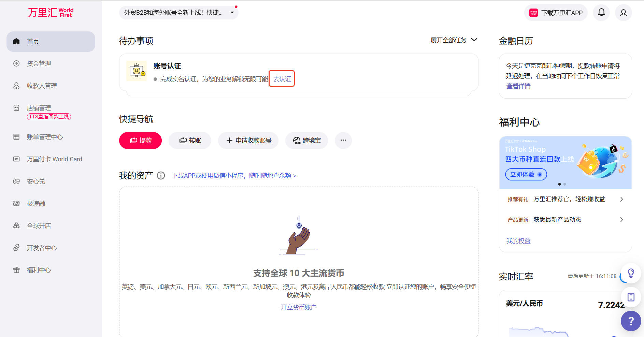Click the download APP or mini-program link

234,175
